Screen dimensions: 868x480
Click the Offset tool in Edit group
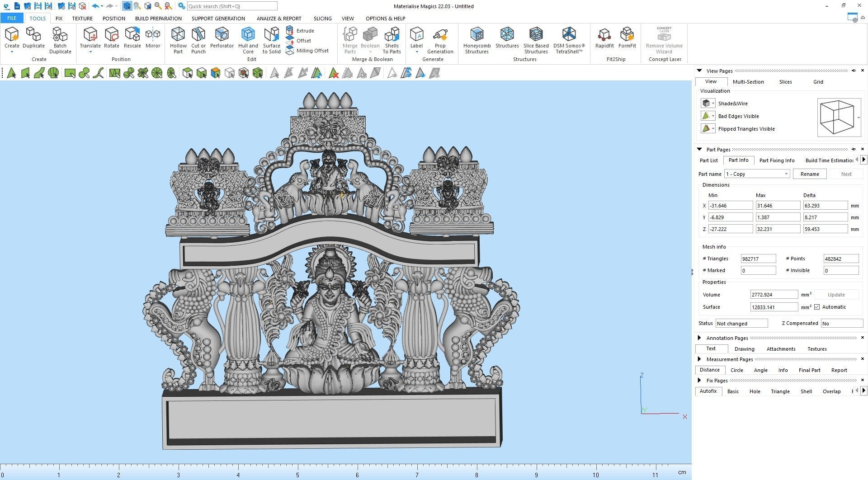point(299,41)
